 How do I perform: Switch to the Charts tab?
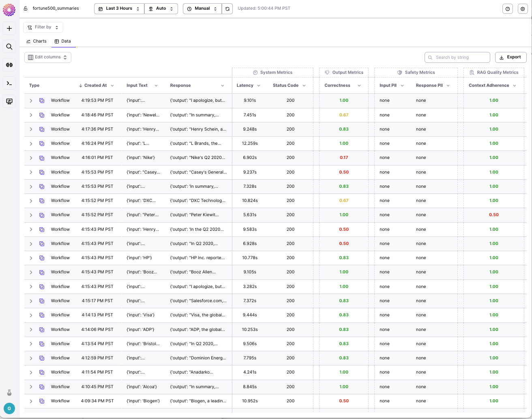[36, 41]
